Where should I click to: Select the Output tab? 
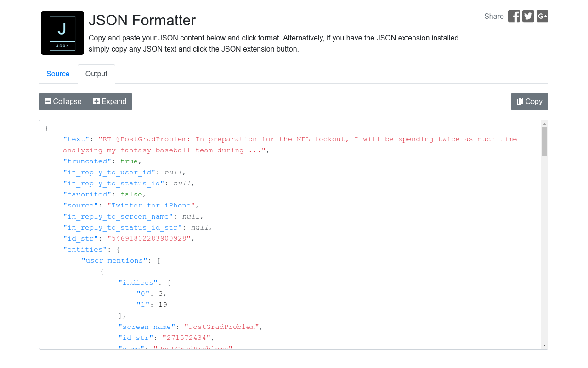click(x=96, y=74)
